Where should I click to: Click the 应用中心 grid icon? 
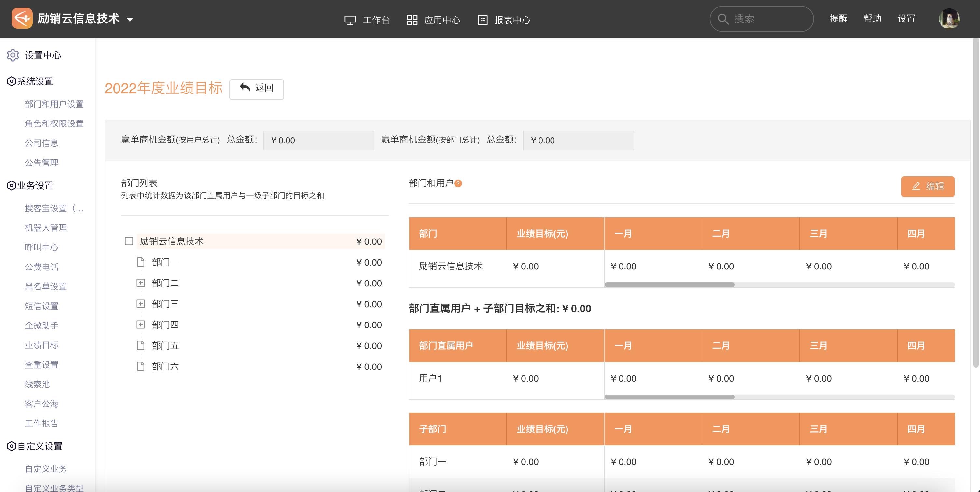pyautogui.click(x=412, y=20)
